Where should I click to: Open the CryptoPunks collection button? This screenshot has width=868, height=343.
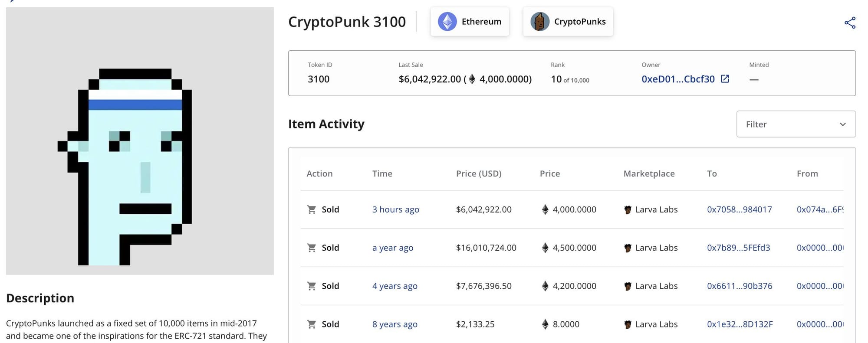(568, 22)
